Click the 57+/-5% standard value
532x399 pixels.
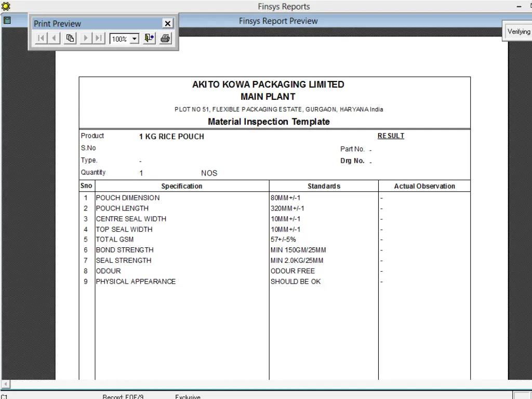coord(283,240)
